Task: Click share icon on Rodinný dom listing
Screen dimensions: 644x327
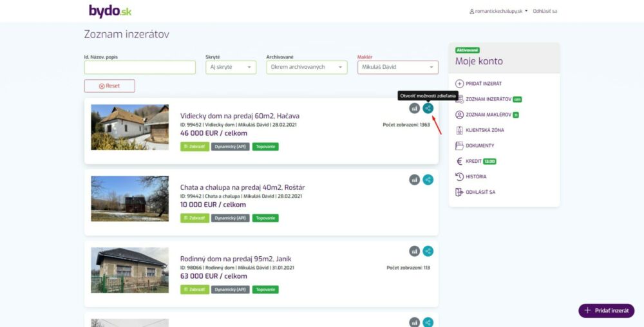Action: point(428,251)
